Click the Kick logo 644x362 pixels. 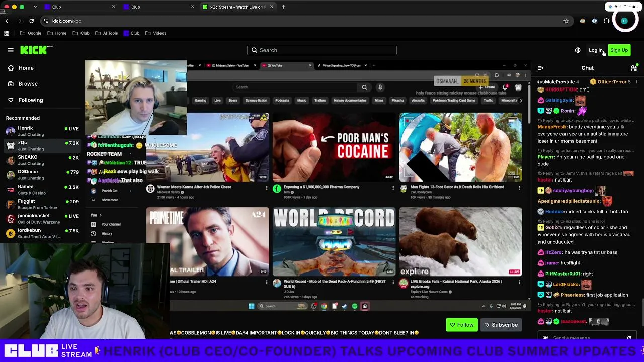tap(36, 50)
